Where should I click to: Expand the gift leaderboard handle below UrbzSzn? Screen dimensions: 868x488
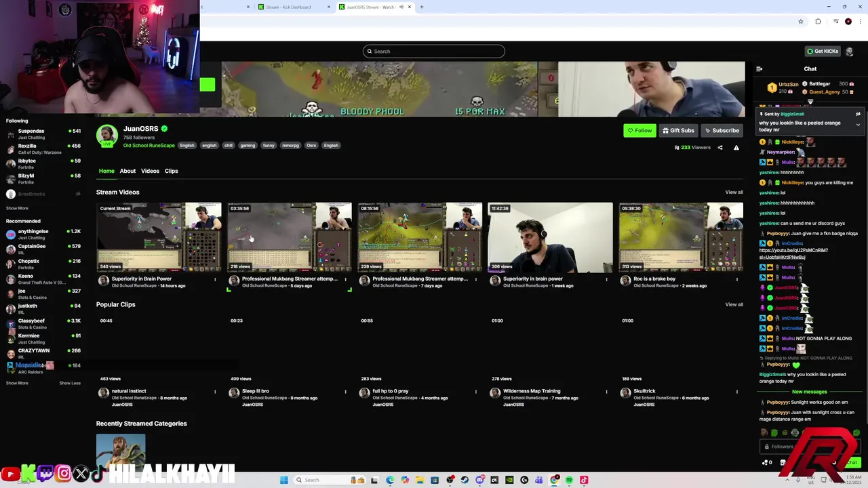pos(810,102)
